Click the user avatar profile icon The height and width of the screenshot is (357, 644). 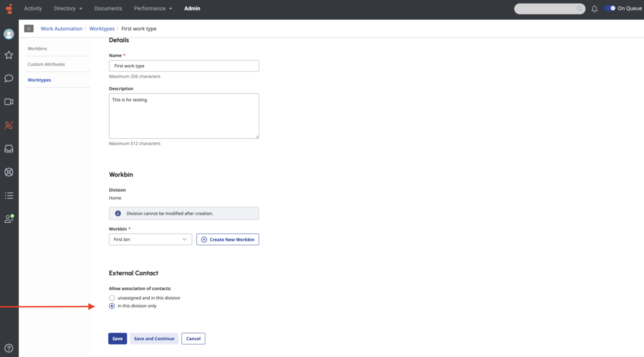point(9,34)
